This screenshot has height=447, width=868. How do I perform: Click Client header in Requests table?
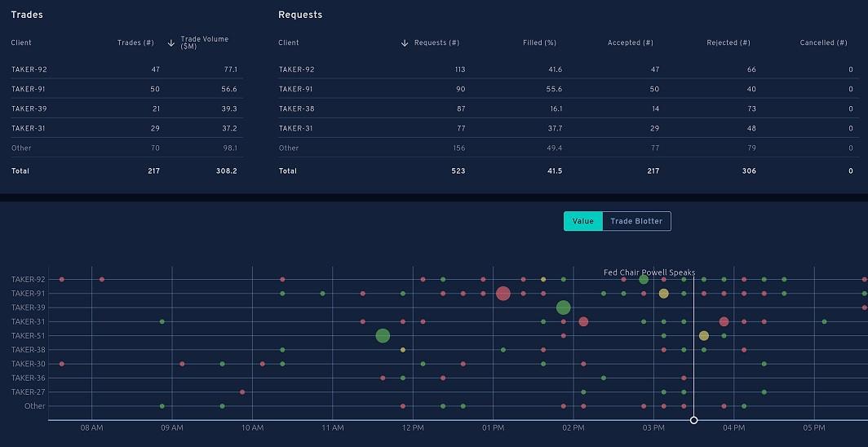pos(289,42)
